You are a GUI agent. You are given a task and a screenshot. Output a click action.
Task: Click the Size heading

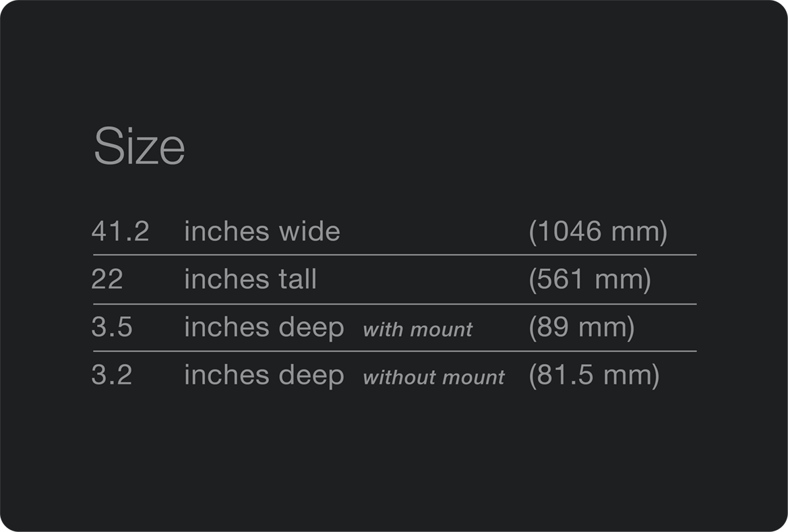point(139,146)
